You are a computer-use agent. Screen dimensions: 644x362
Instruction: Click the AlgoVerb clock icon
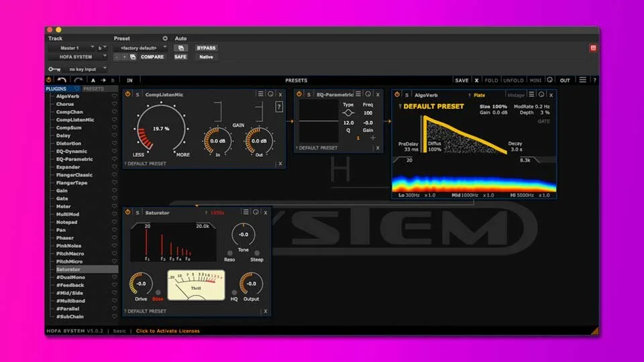coord(541,95)
